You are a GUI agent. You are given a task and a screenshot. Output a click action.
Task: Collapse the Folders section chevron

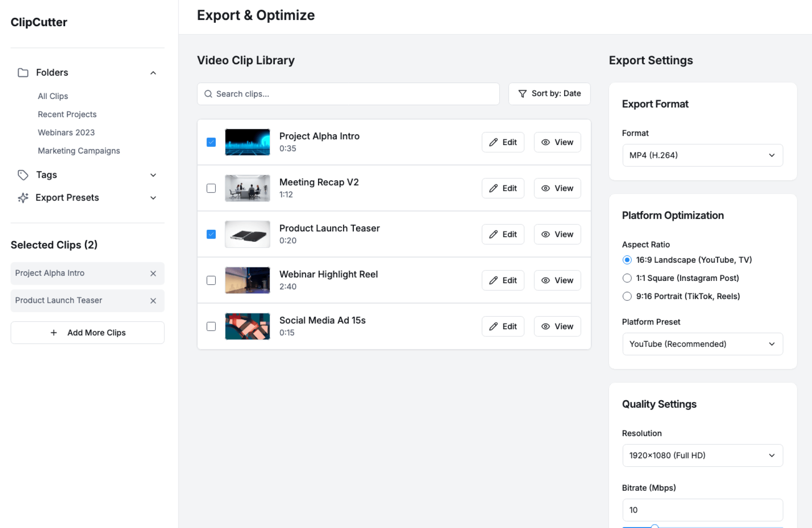tap(153, 73)
